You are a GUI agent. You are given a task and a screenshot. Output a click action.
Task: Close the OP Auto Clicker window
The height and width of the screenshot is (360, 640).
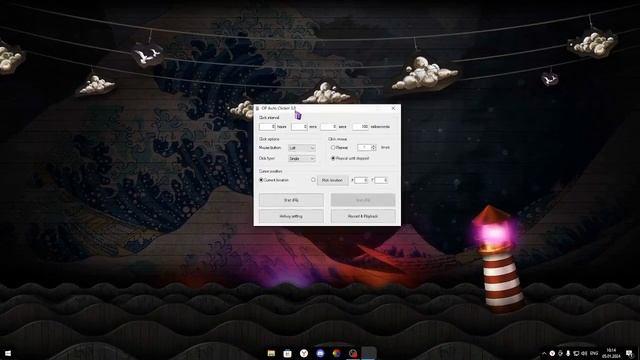(393, 108)
